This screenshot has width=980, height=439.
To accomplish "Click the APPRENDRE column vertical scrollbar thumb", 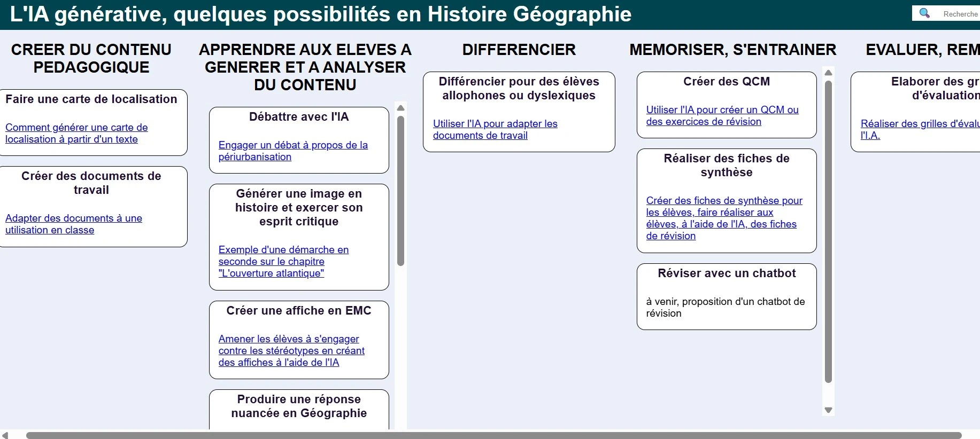I will 400,191.
